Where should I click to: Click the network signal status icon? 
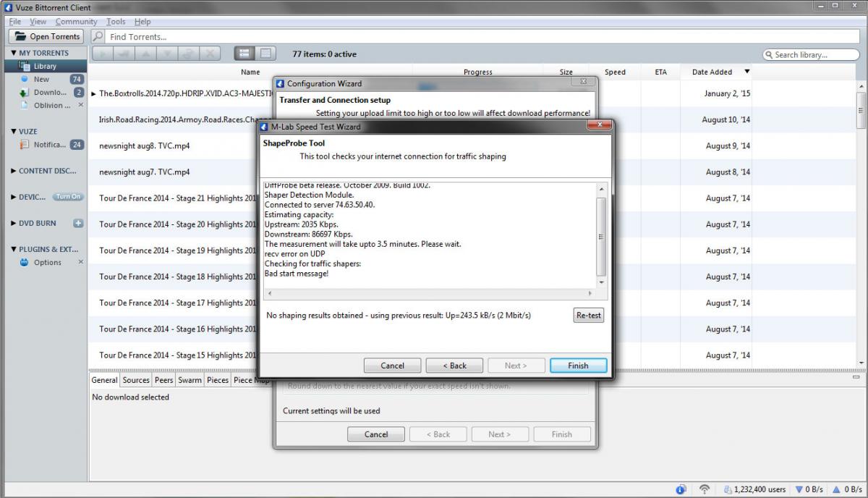pos(704,489)
